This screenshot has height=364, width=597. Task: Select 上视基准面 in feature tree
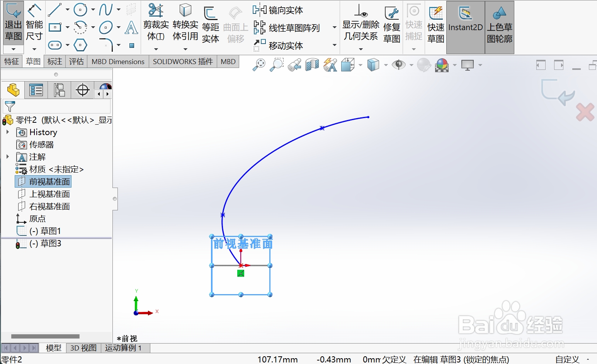(44, 194)
